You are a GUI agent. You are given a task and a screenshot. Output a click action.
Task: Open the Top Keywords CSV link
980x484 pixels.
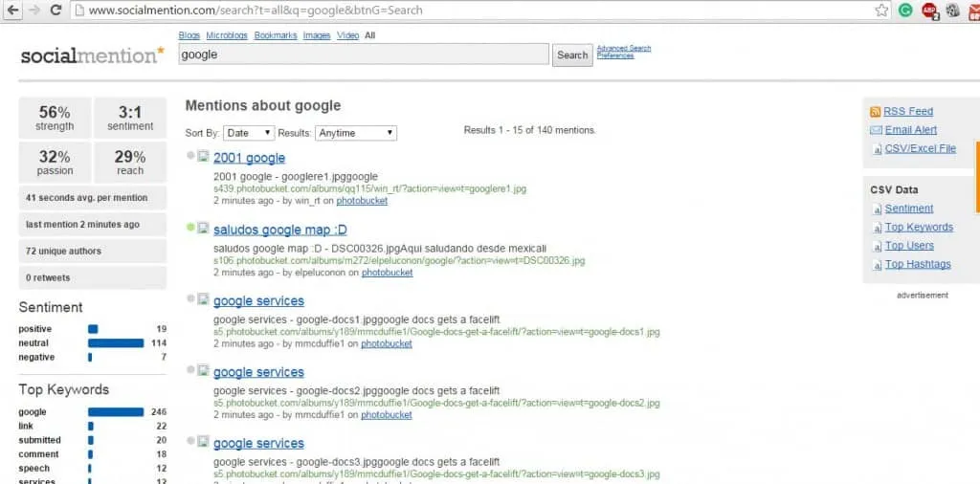920,228
